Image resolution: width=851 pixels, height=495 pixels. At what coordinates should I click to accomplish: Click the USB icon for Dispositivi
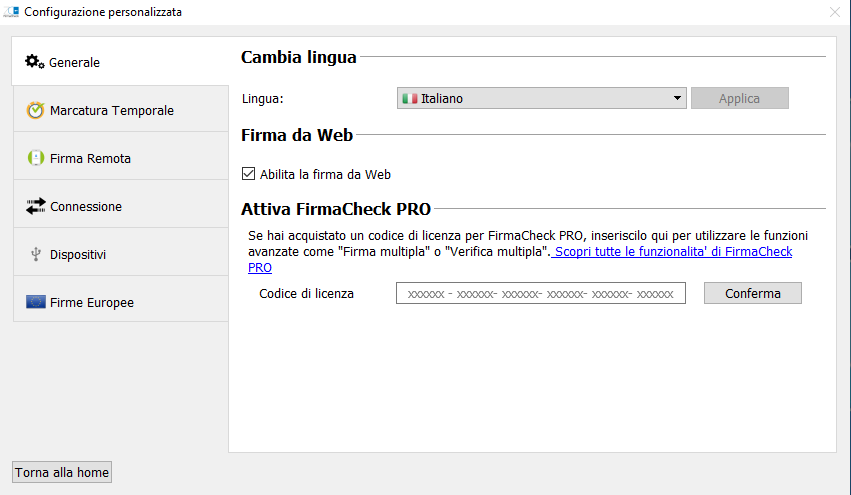click(x=36, y=254)
